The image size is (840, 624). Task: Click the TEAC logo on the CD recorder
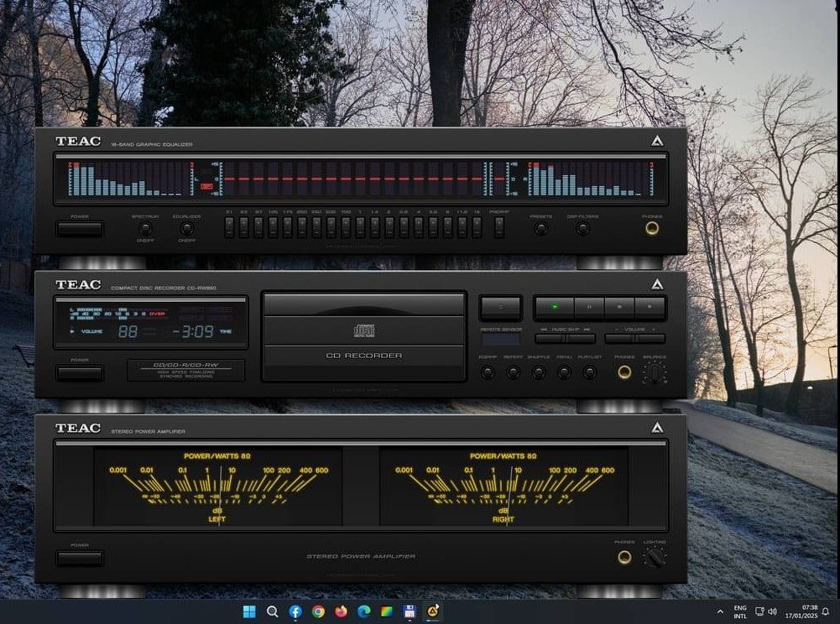point(78,285)
